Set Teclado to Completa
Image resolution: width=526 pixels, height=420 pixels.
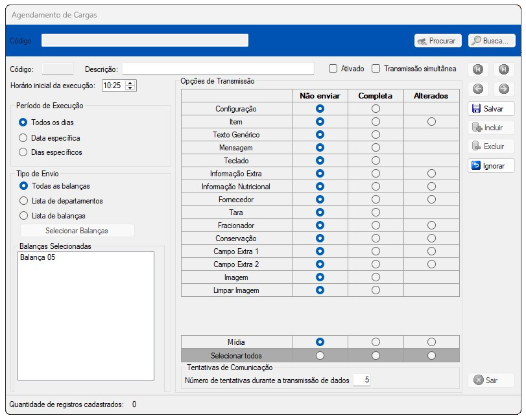(376, 161)
